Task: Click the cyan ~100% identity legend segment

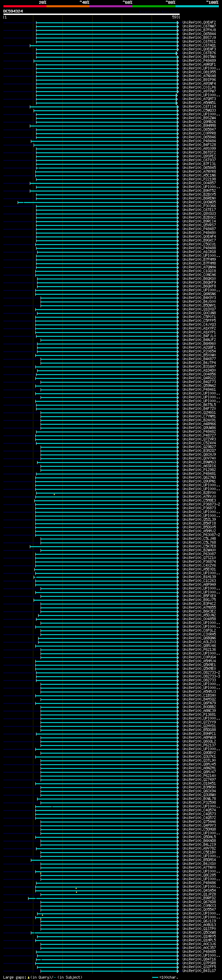Action: tap(197, 6)
